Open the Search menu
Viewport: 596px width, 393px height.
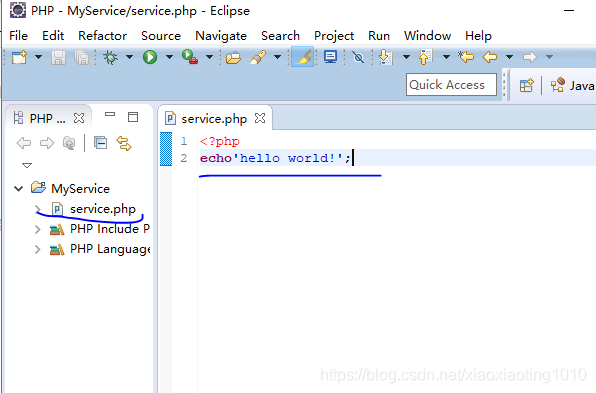(280, 36)
